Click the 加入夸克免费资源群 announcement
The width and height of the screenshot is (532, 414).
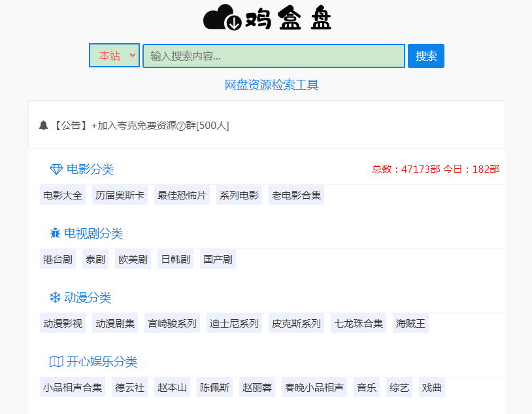159,126
